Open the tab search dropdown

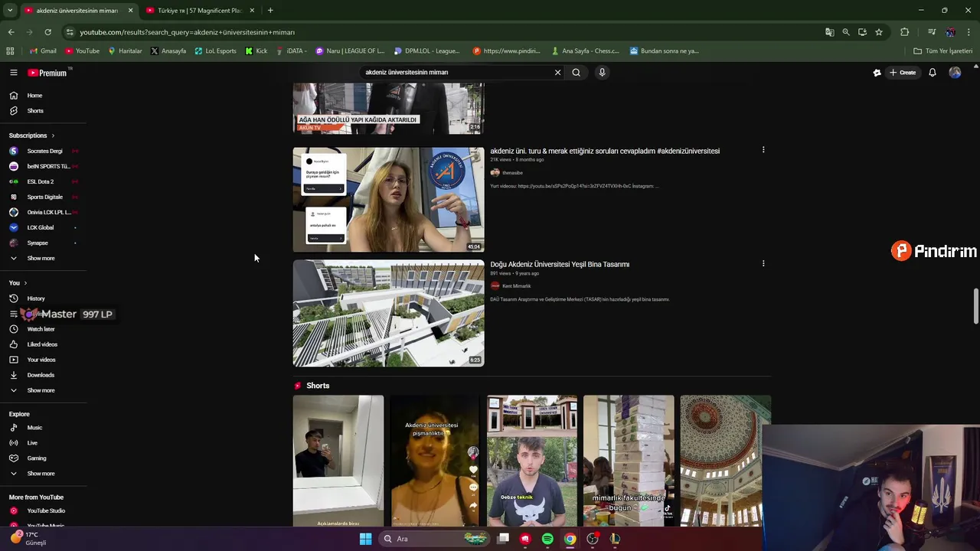10,11
